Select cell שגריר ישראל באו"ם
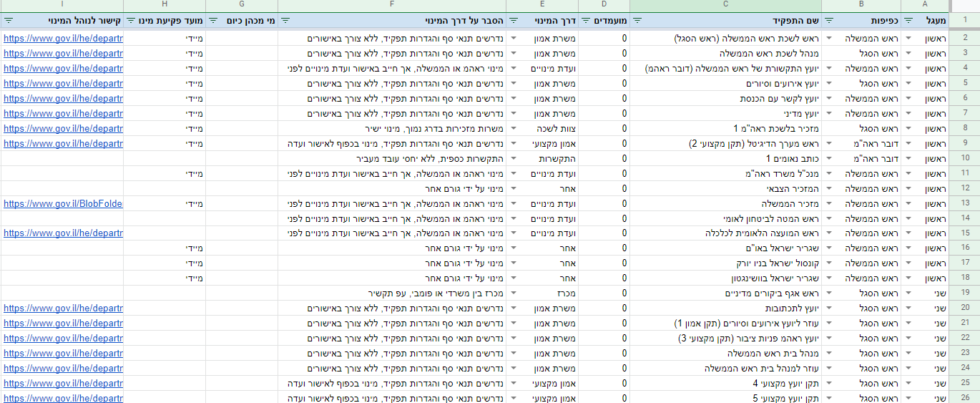 726,248
